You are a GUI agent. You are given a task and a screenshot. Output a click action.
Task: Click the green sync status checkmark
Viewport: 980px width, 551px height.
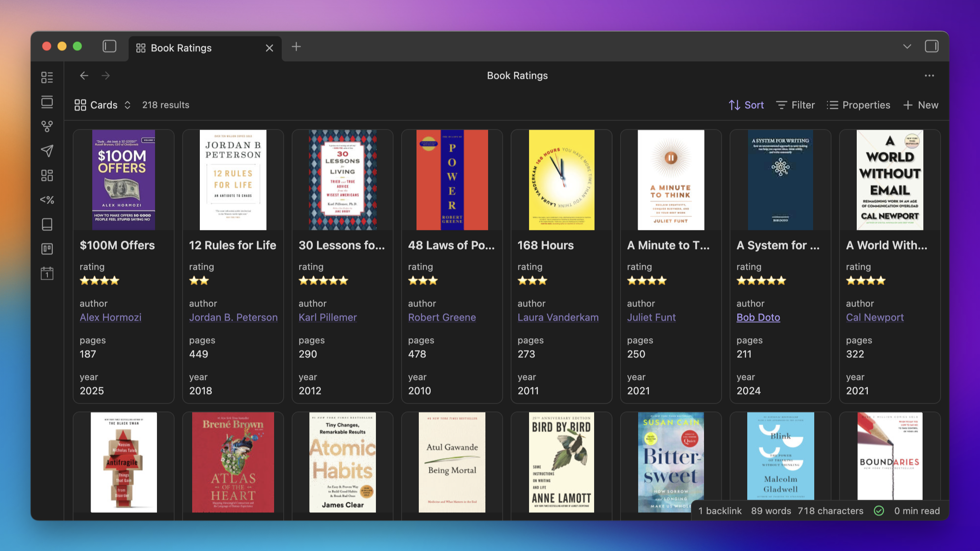(x=879, y=511)
